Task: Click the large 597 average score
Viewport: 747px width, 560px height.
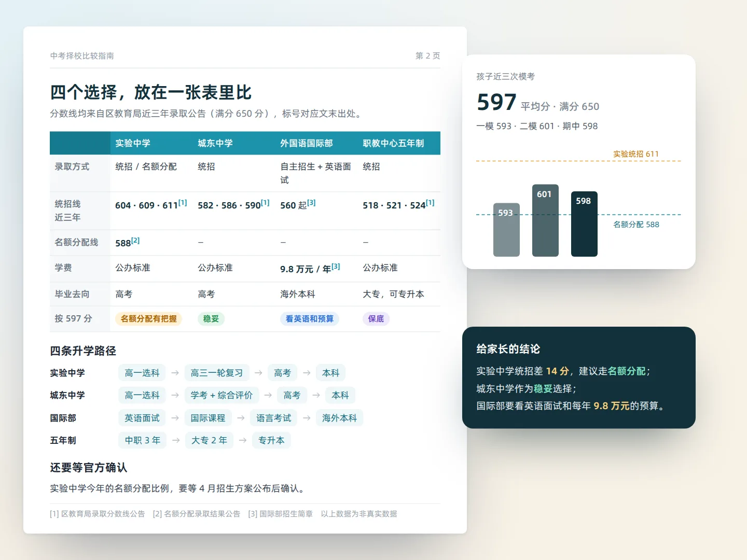Action: pos(496,102)
